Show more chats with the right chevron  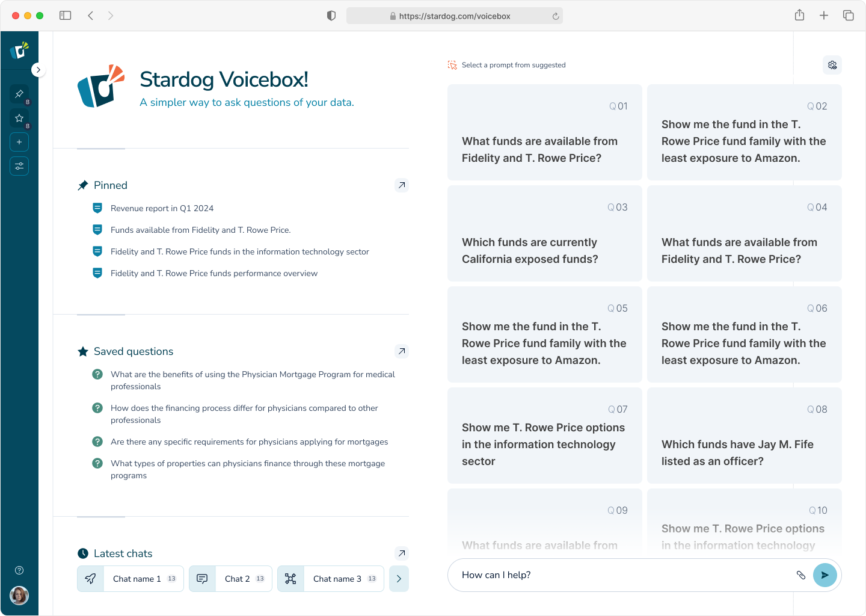pos(399,578)
